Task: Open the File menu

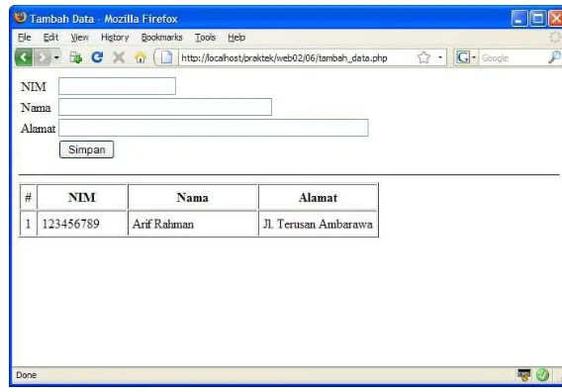Action: click(25, 38)
